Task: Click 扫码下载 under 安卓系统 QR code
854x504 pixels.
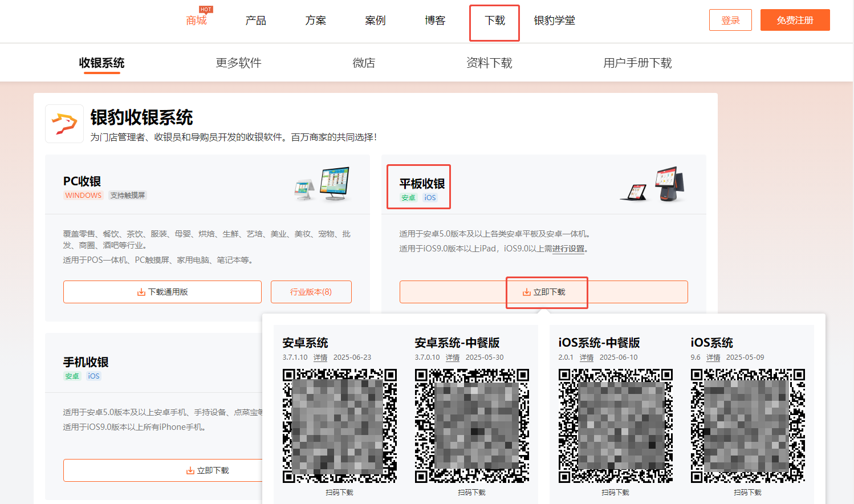Action: [x=340, y=493]
